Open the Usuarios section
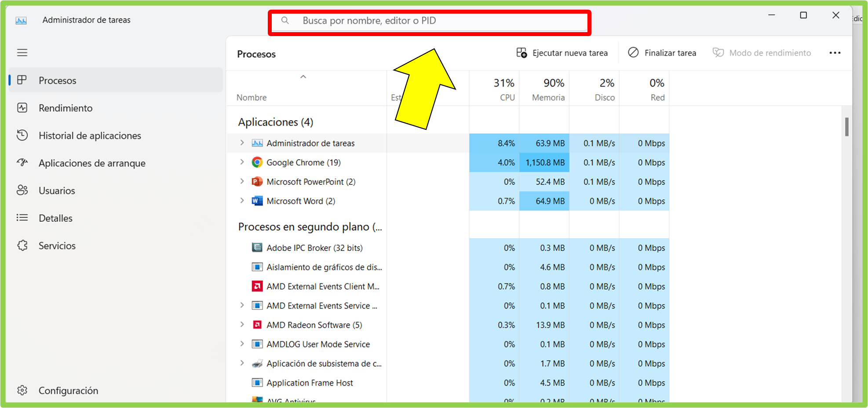Screen dimensions: 868x408 coord(22,190)
